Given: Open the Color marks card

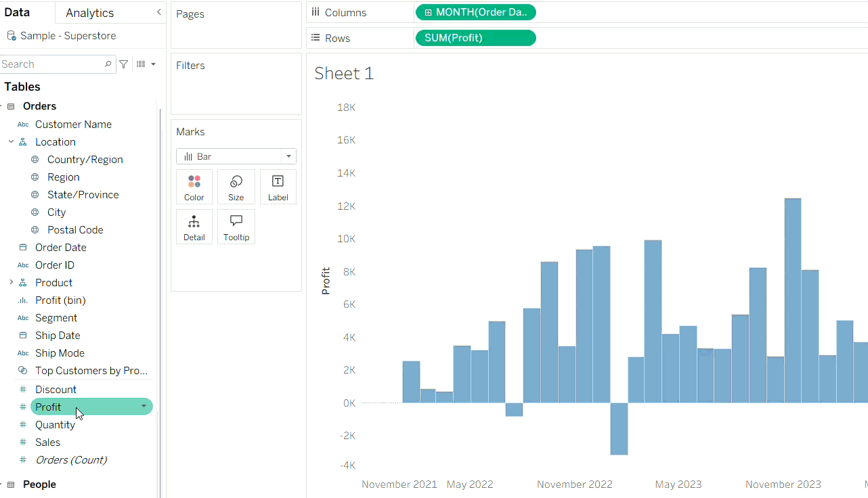Looking at the screenshot, I should (194, 187).
